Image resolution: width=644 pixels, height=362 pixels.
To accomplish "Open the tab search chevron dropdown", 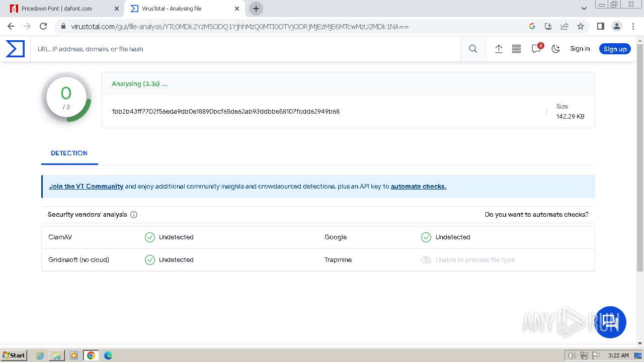I will [x=584, y=9].
